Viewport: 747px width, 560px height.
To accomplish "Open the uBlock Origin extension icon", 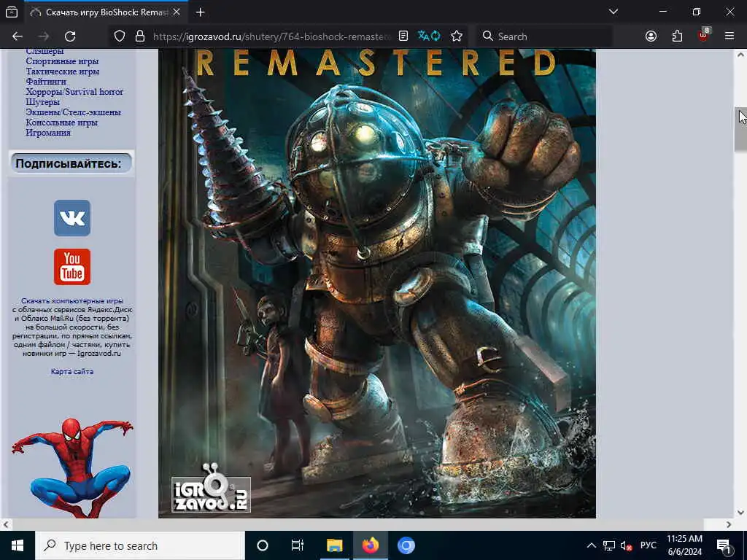I will pos(704,36).
